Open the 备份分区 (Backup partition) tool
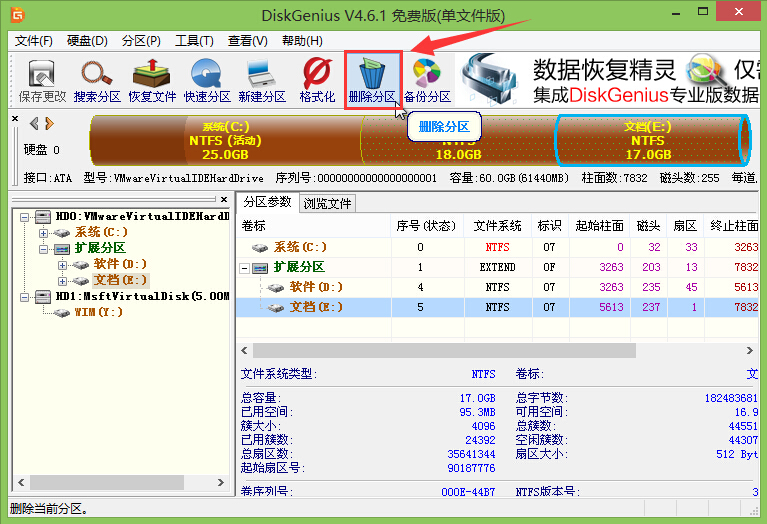Image resolution: width=767 pixels, height=524 pixels. [x=427, y=80]
